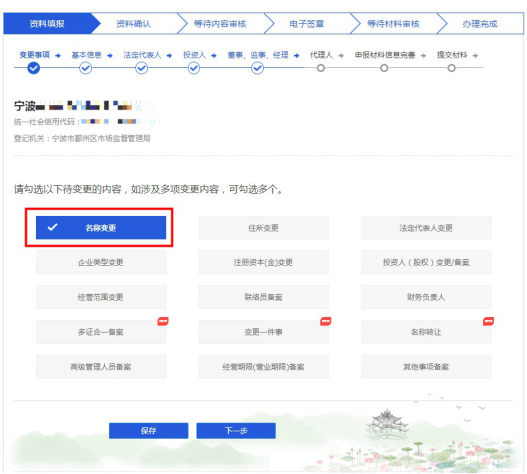Go to the 董事、监事、经理 step label
527x474 pixels.
[x=258, y=55]
